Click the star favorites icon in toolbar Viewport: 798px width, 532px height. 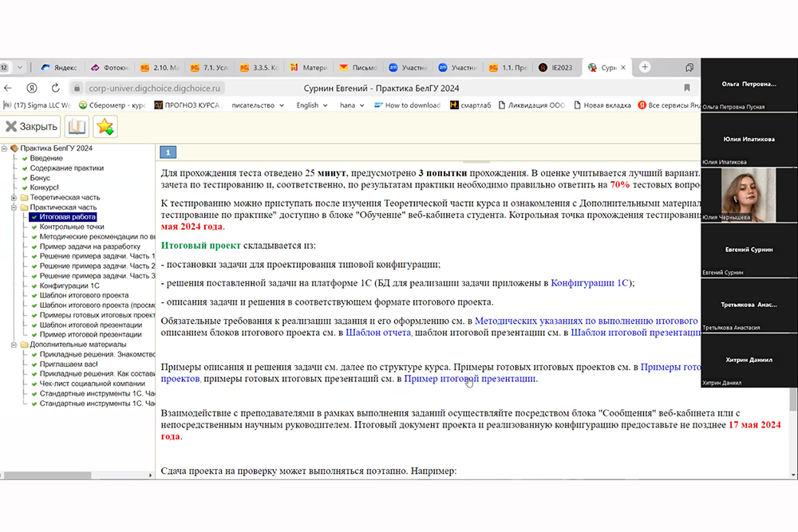click(x=105, y=126)
